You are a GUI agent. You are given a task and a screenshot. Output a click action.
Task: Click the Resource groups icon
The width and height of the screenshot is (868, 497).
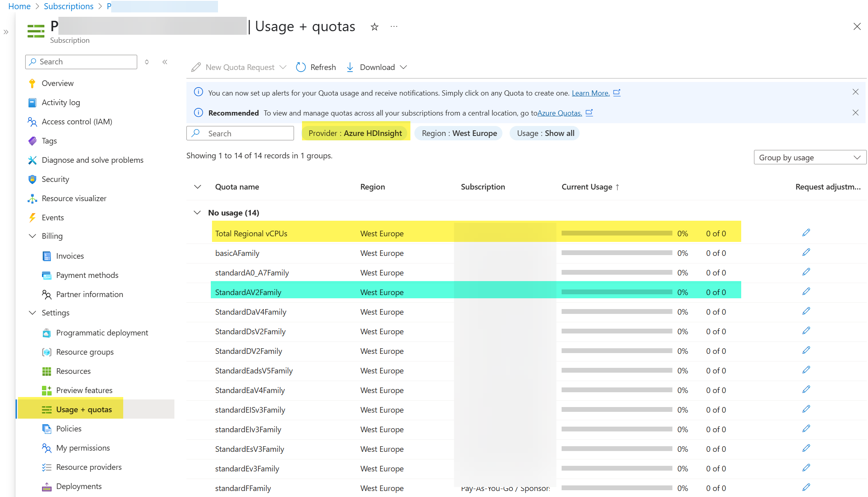click(47, 352)
